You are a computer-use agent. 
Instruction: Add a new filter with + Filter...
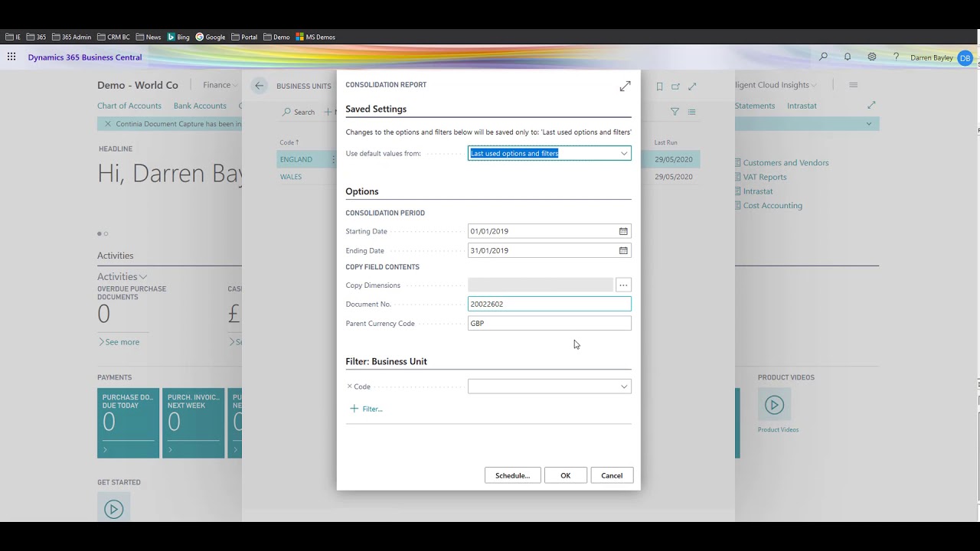tap(366, 409)
